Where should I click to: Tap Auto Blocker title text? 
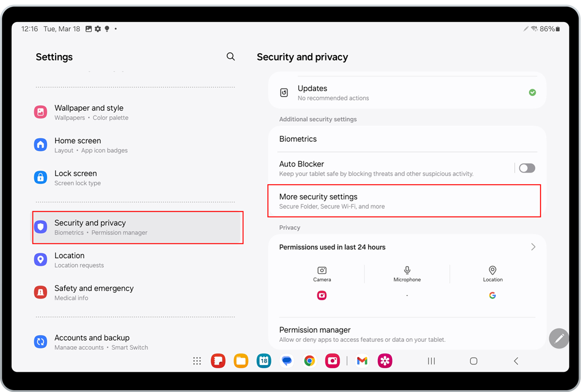(301, 164)
